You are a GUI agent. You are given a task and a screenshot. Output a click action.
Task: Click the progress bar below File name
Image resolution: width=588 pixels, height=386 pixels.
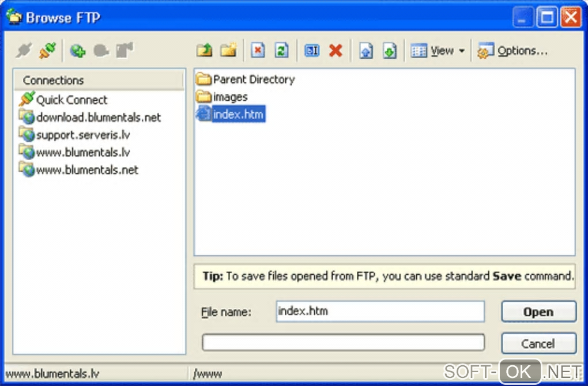[343, 343]
